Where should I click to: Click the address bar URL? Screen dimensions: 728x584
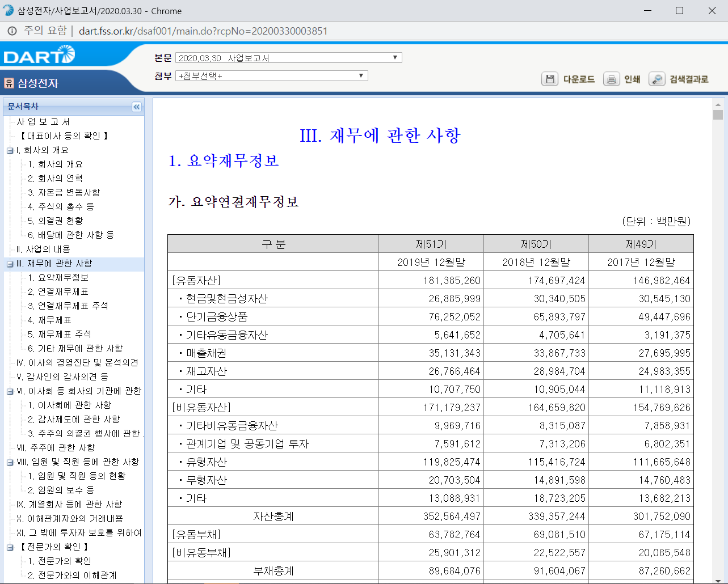coord(203,31)
